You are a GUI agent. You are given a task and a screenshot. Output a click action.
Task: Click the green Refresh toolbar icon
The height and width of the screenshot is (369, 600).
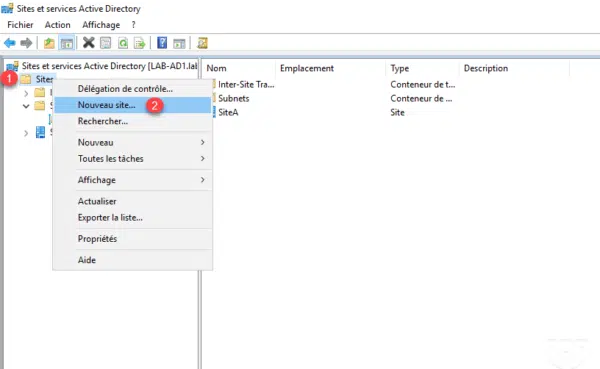pyautogui.click(x=123, y=43)
